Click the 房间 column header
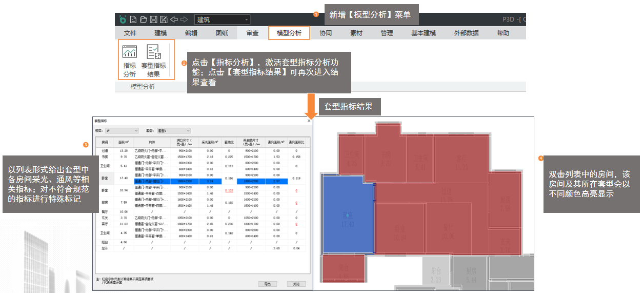The width and height of the screenshot is (644, 293). coord(105,142)
